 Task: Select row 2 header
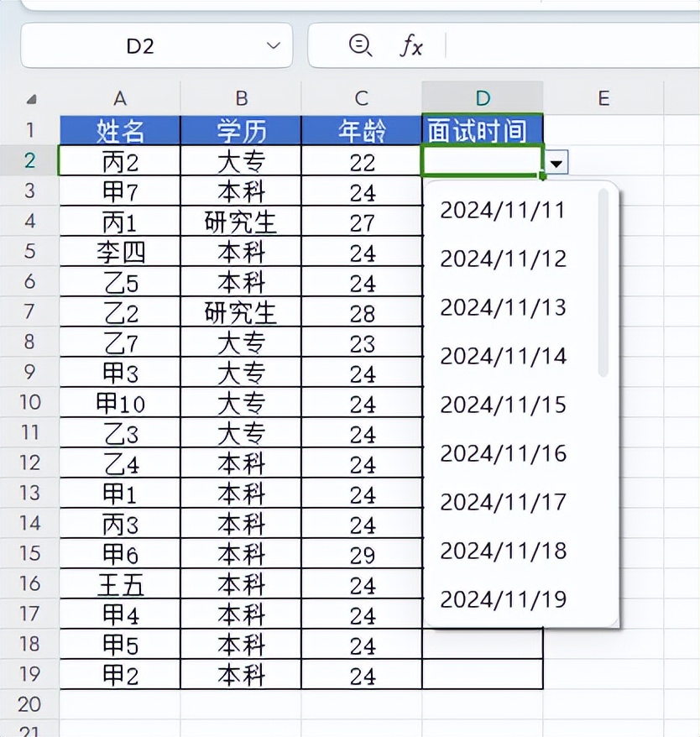(29, 160)
